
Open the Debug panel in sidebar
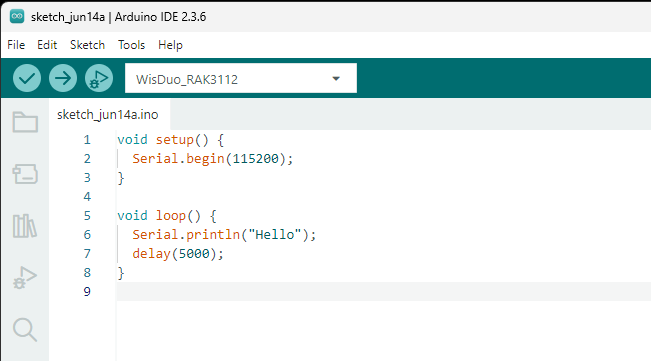click(x=25, y=277)
